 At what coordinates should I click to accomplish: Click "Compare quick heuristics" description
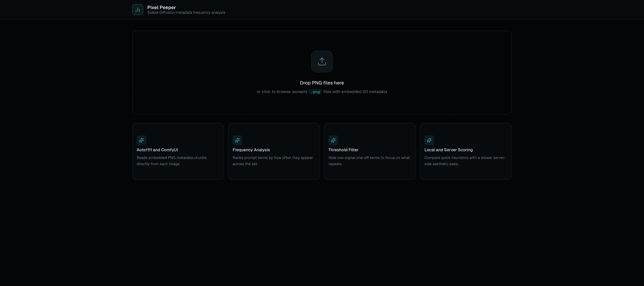465,161
